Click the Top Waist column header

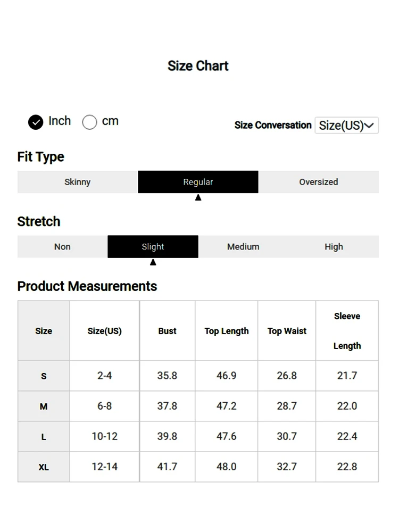pos(287,331)
